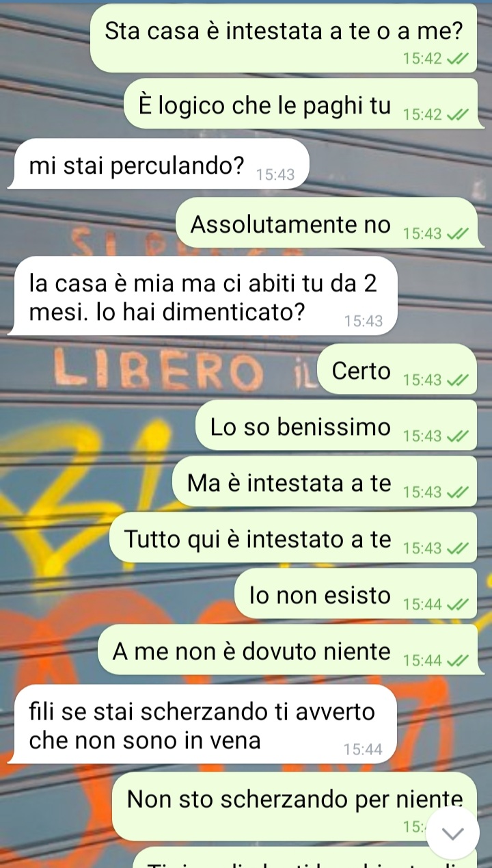This screenshot has height=868, width=492.
Task: Tap read ticks on 'Io non esisto'
Action: 457,605
